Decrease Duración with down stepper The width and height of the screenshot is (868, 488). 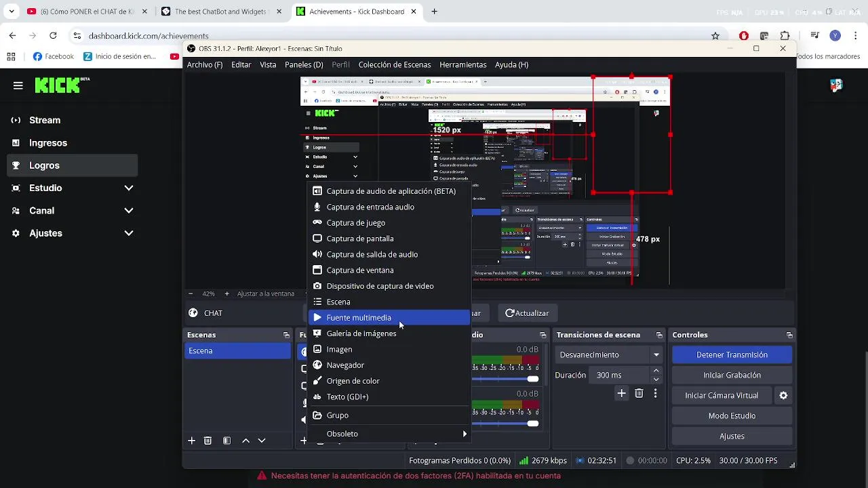click(x=656, y=380)
